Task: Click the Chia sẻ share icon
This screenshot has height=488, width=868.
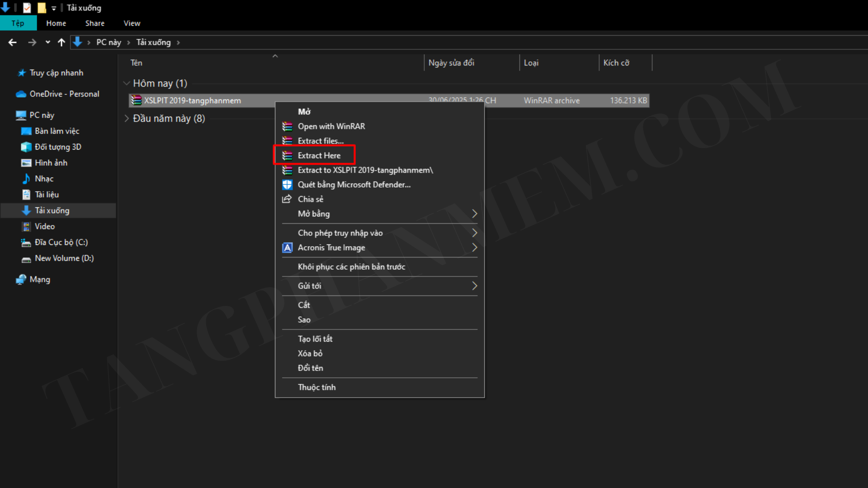Action: click(x=287, y=199)
